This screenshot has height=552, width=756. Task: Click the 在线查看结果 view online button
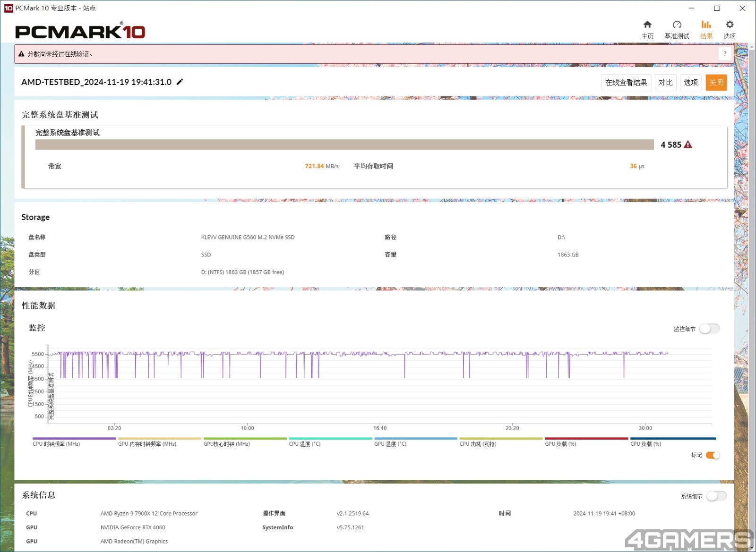pyautogui.click(x=626, y=83)
